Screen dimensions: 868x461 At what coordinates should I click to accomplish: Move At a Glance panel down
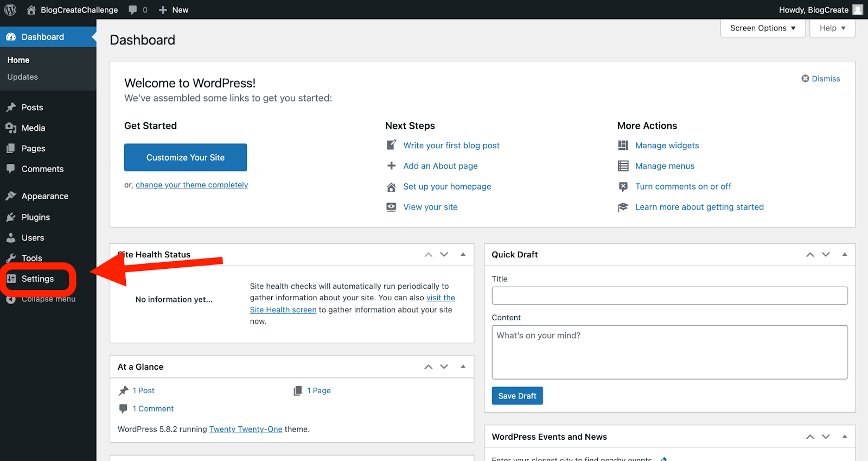pyautogui.click(x=444, y=367)
